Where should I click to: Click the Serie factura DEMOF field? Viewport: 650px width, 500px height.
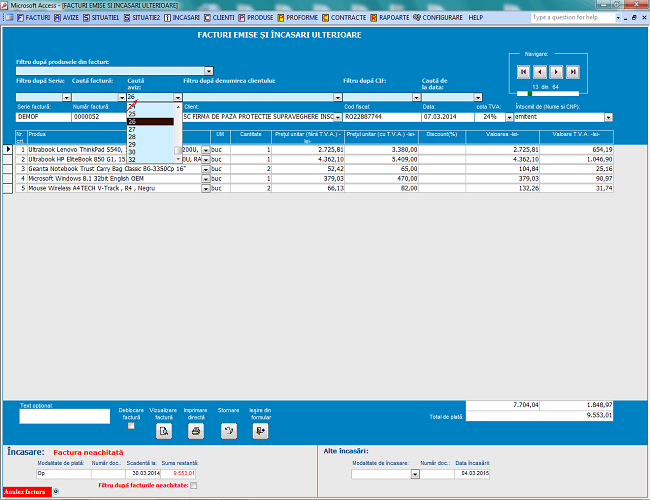coord(44,117)
